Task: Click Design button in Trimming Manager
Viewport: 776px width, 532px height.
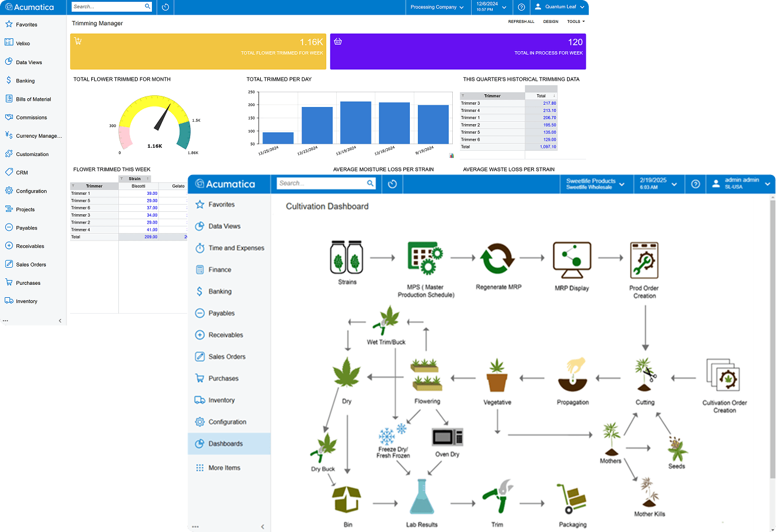Action: pos(551,22)
